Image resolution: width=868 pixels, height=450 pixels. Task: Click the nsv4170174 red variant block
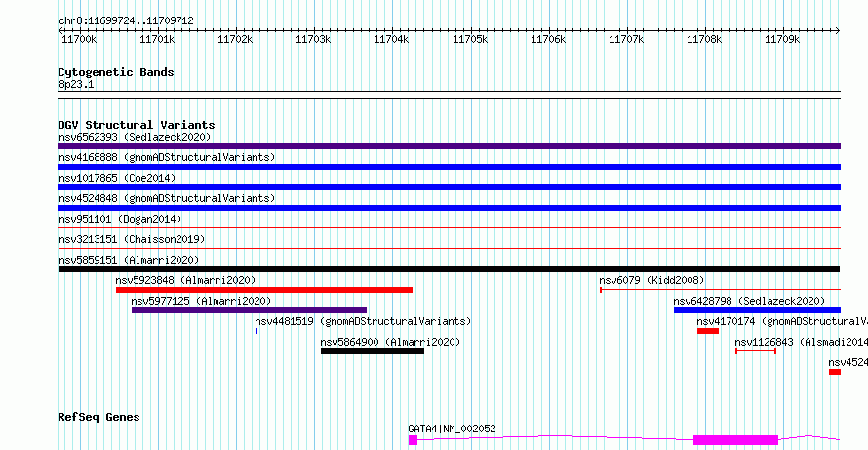pyautogui.click(x=708, y=331)
